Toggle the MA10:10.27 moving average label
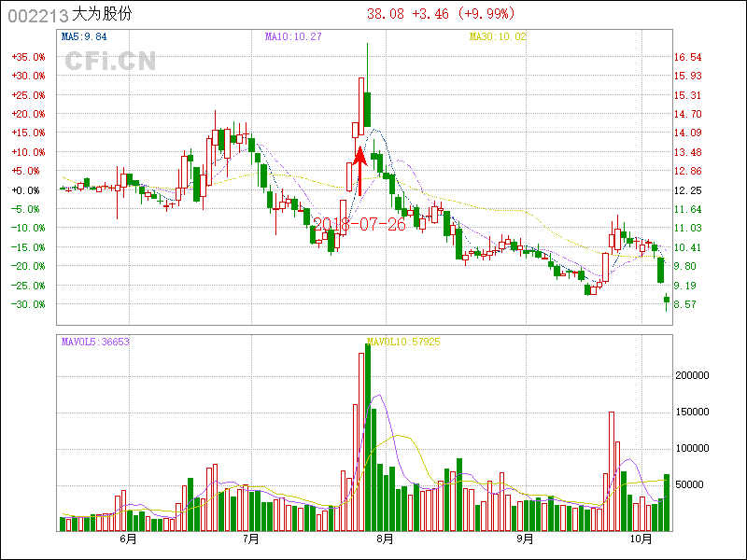Image resolution: width=747 pixels, height=560 pixels. (293, 37)
